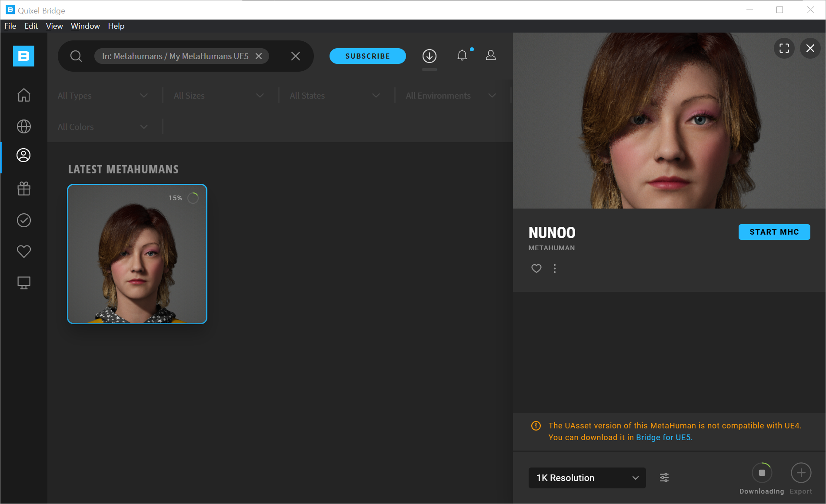This screenshot has width=826, height=504.
Task: Open the downloads queue icon
Action: [430, 56]
